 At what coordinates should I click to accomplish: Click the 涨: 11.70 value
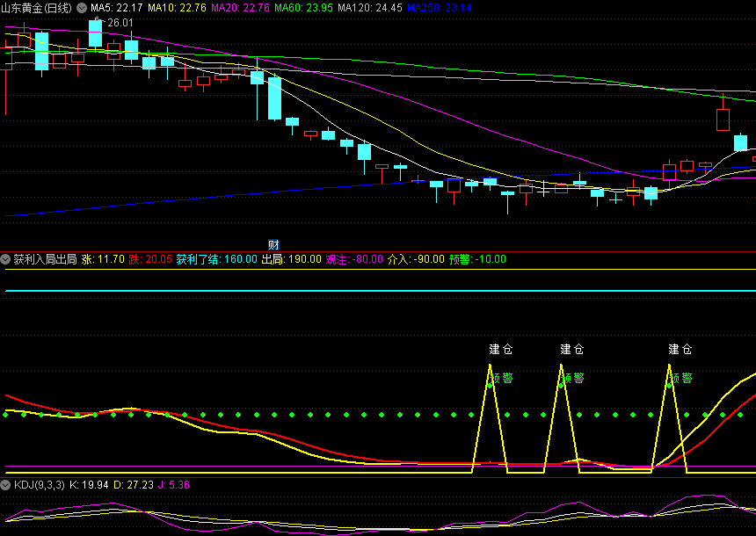tap(103, 259)
